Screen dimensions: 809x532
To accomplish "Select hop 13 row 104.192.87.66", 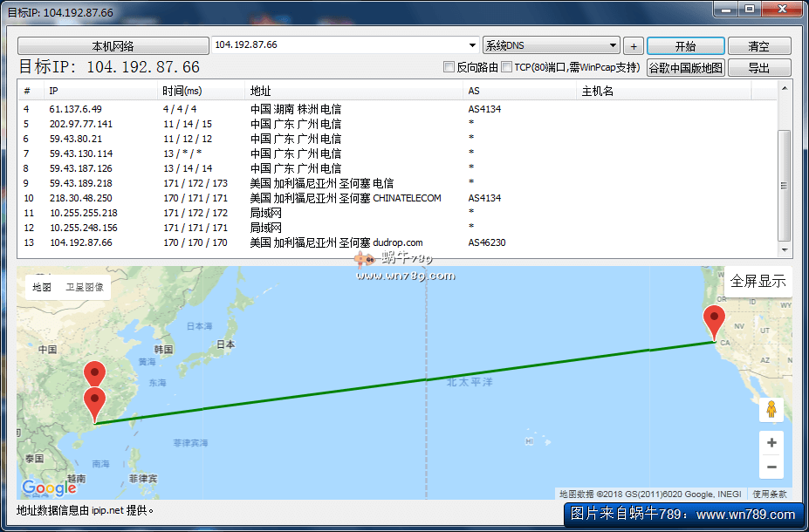I will coord(262,242).
